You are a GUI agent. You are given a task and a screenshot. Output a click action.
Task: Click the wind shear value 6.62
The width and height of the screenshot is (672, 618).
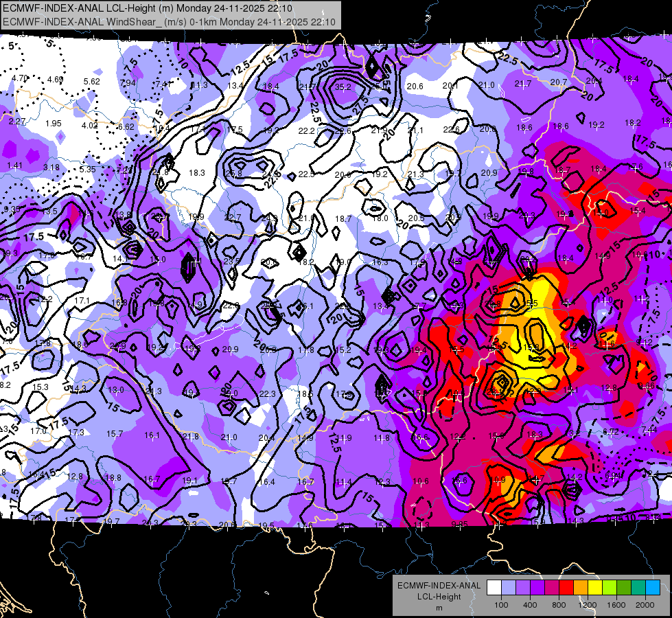(126, 127)
